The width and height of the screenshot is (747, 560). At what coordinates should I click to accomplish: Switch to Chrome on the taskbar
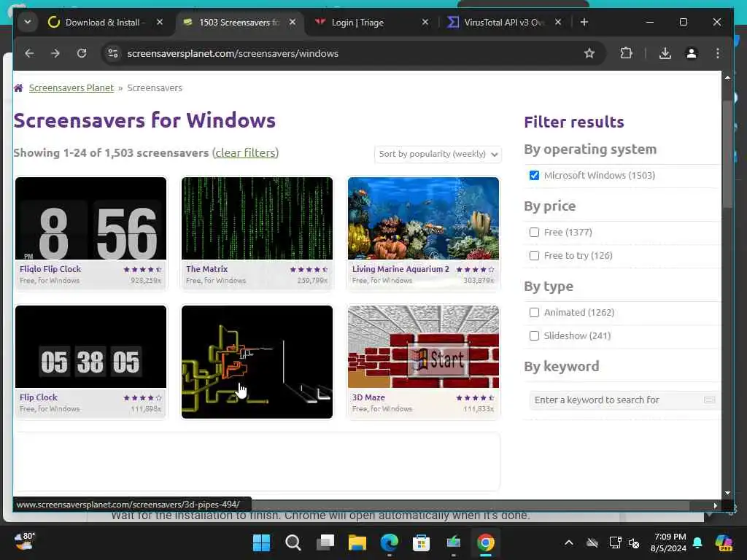(485, 542)
